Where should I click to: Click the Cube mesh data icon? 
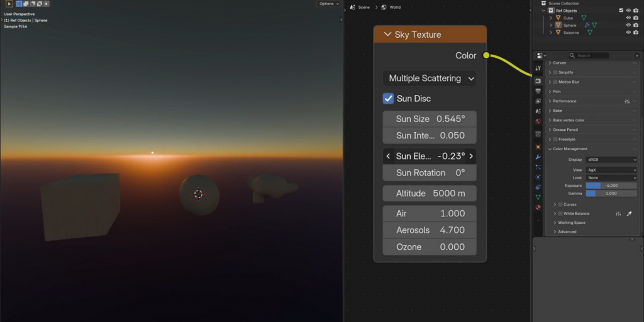pos(583,18)
